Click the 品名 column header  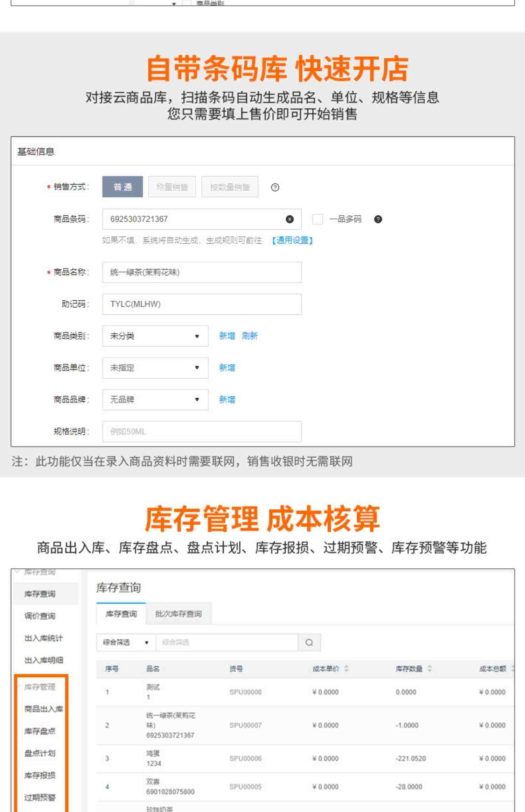click(x=153, y=669)
